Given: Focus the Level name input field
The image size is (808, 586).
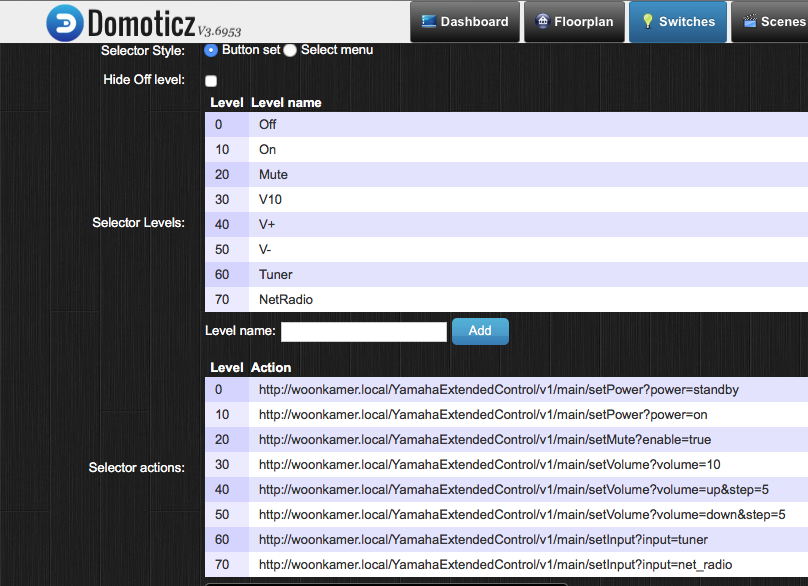Looking at the screenshot, I should coord(364,331).
